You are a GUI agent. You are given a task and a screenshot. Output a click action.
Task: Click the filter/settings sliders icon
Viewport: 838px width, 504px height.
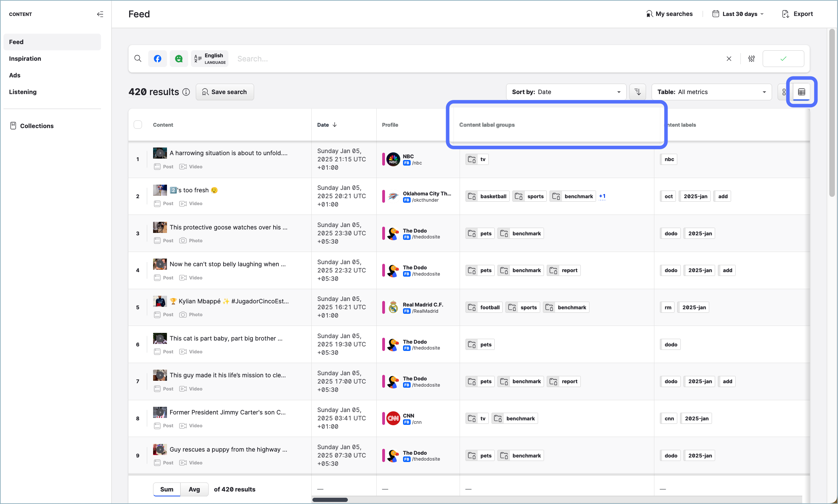[751, 58]
